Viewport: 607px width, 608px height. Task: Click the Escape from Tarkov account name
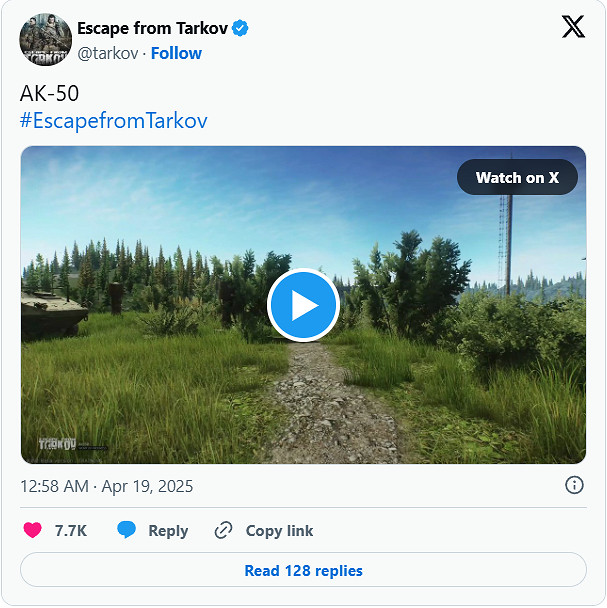tap(152, 28)
